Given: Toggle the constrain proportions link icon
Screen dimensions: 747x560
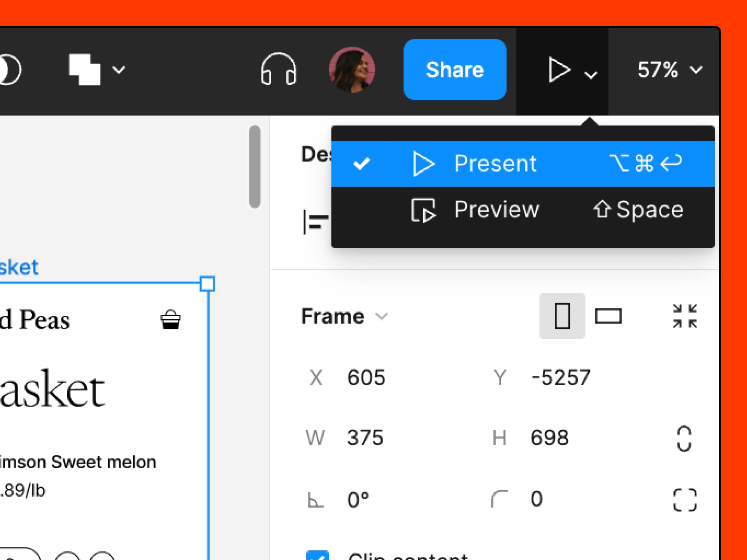Looking at the screenshot, I should pyautogui.click(x=684, y=439).
